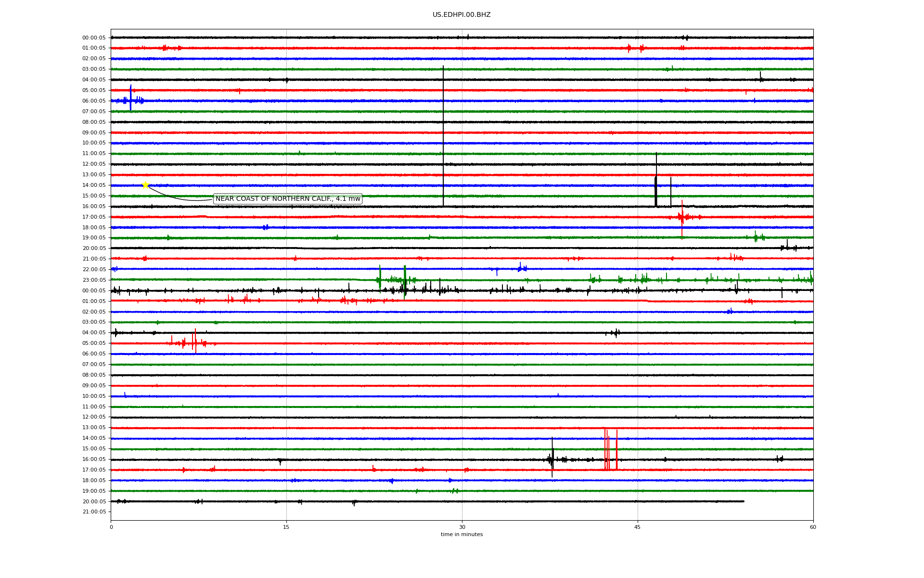
Task: Click the first 00:00:05 time label
Action: coord(94,38)
